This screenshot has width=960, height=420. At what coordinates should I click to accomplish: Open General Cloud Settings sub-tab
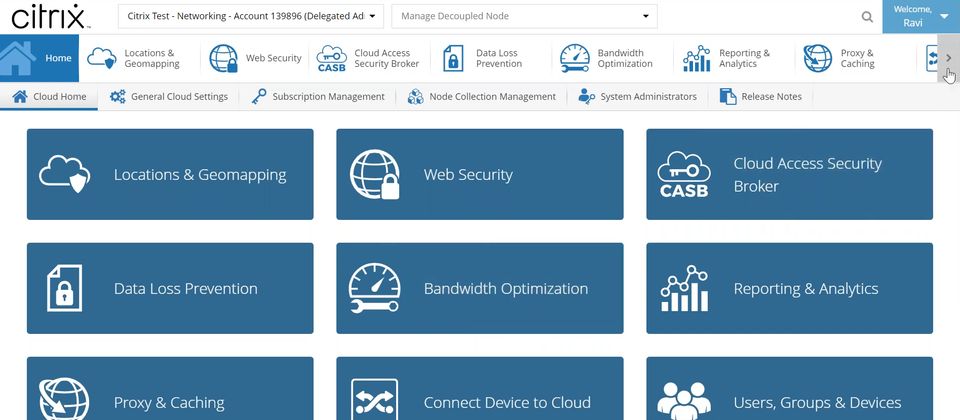pyautogui.click(x=169, y=96)
